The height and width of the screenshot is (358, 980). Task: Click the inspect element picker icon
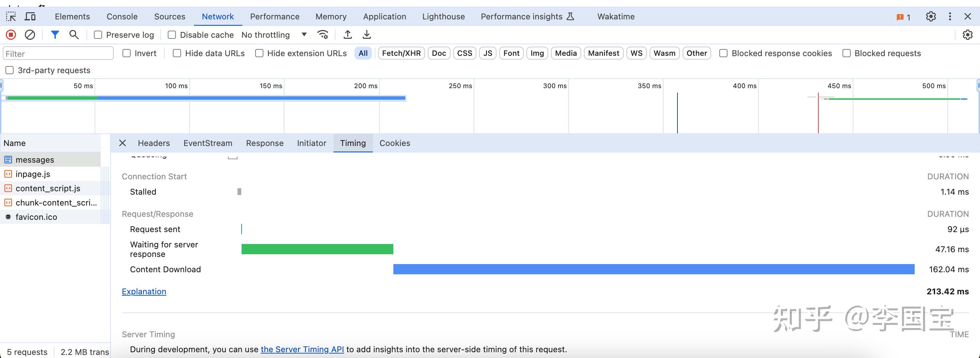[x=11, y=16]
